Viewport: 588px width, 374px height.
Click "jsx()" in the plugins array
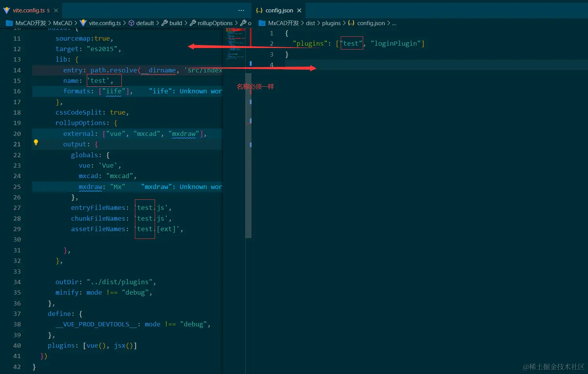pos(123,345)
